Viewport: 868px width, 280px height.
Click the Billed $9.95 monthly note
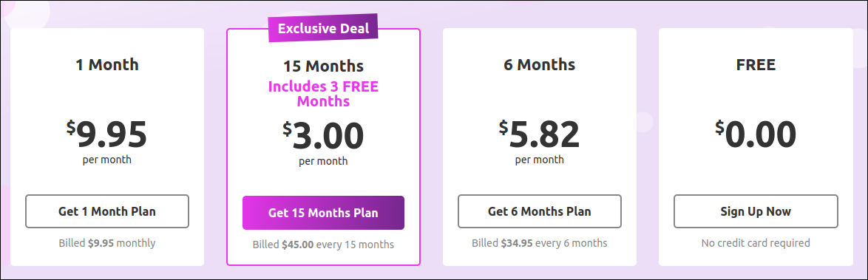click(107, 243)
